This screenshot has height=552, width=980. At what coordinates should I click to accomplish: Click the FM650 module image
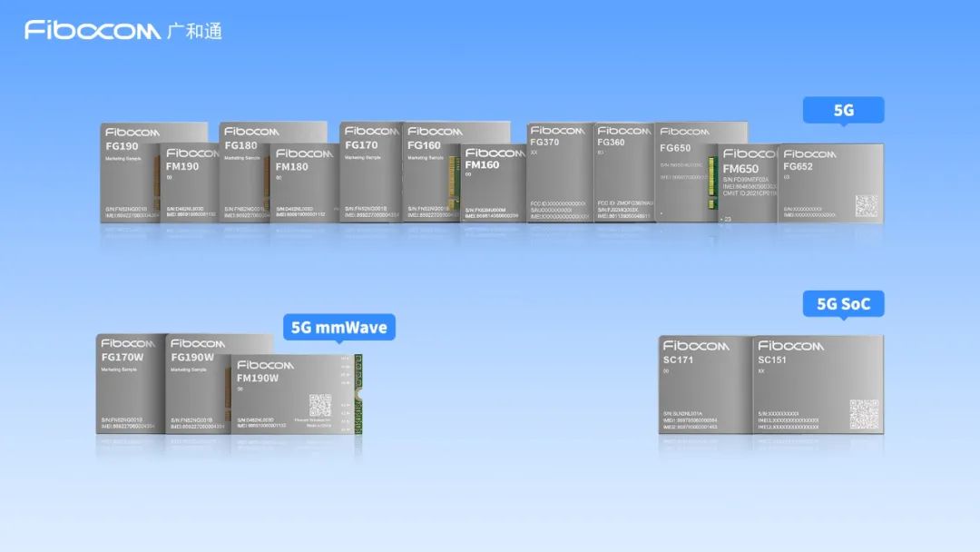(x=748, y=186)
